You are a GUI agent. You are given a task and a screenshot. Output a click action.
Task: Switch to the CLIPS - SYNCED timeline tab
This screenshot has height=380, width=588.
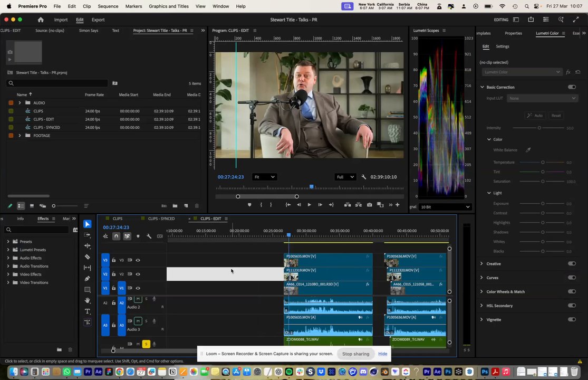161,218
